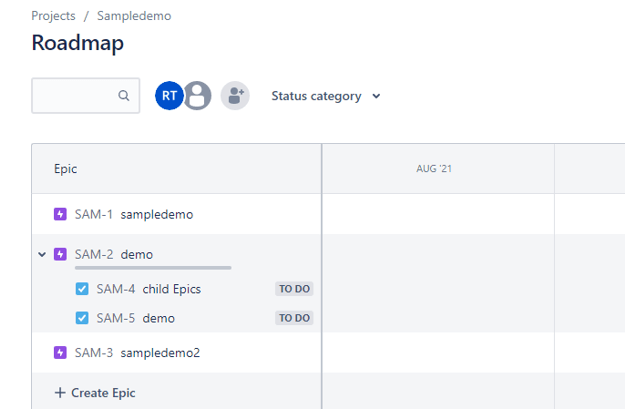
Task: Collapse the SAM-2 demo epic
Action: click(42, 254)
